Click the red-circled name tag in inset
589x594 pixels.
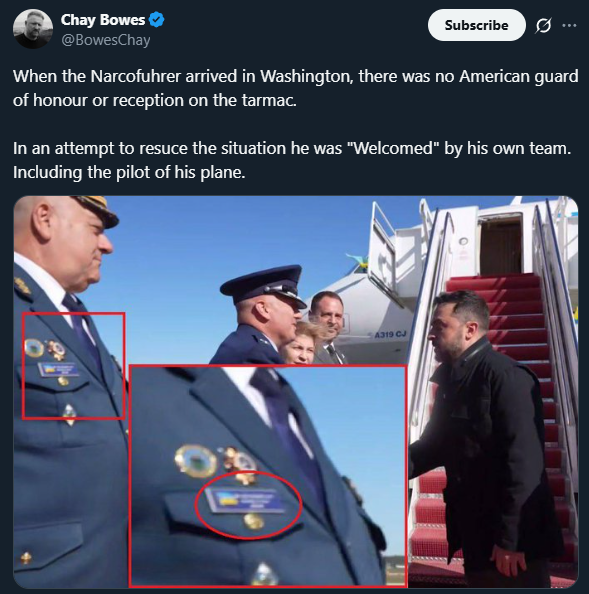pyautogui.click(x=248, y=504)
